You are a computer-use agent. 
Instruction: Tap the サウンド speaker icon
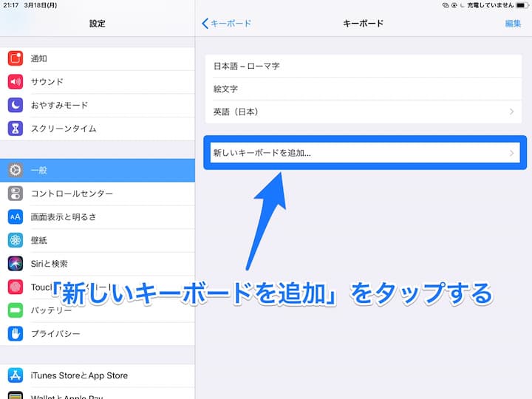tap(16, 82)
